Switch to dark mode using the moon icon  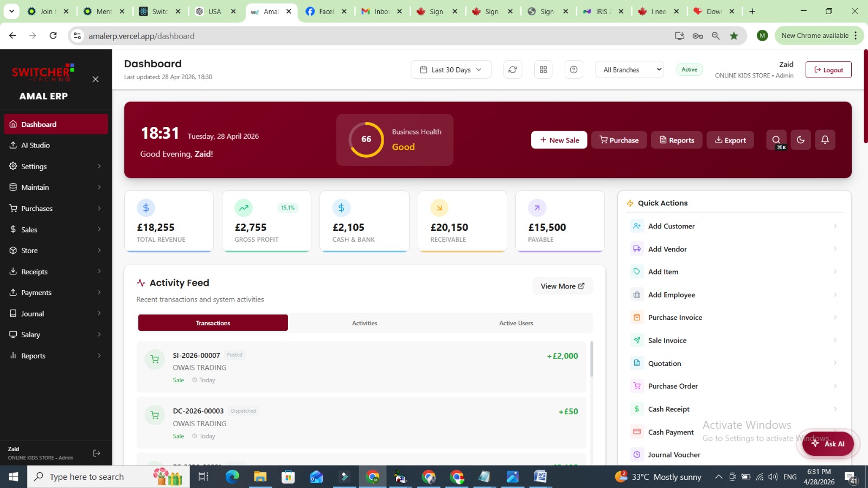click(x=800, y=139)
